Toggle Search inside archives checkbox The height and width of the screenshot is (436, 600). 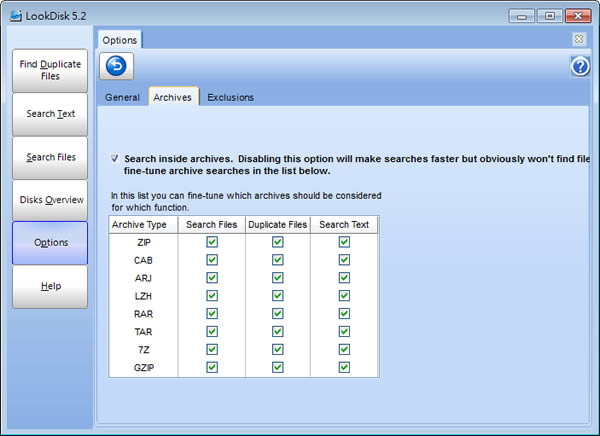pyautogui.click(x=115, y=158)
